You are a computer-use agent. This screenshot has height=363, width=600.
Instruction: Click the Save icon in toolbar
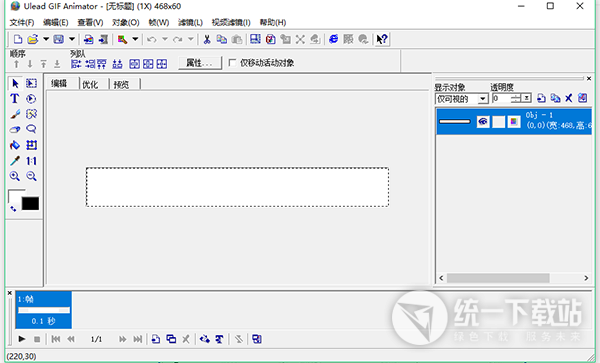(x=59, y=39)
